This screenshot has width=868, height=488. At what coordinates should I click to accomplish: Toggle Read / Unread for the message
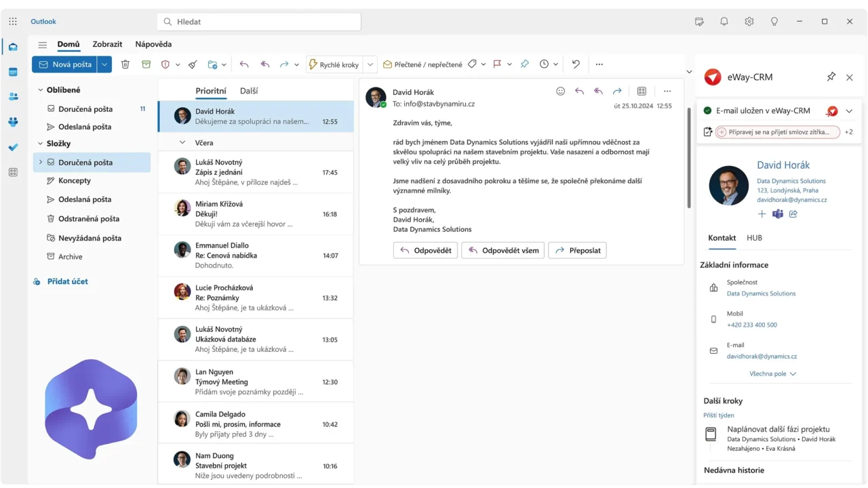[x=422, y=64]
